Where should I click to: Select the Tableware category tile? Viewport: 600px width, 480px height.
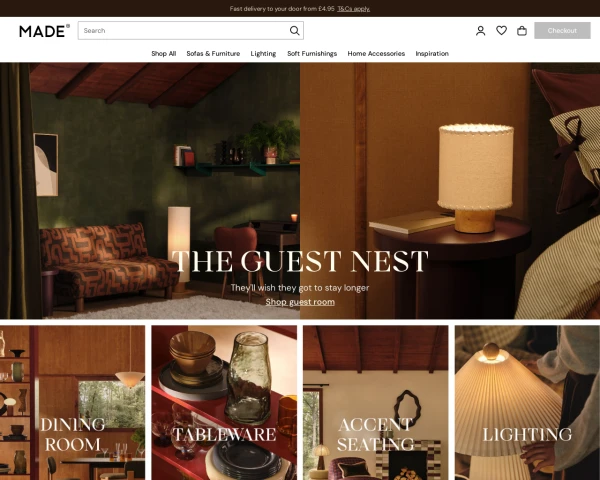point(224,403)
